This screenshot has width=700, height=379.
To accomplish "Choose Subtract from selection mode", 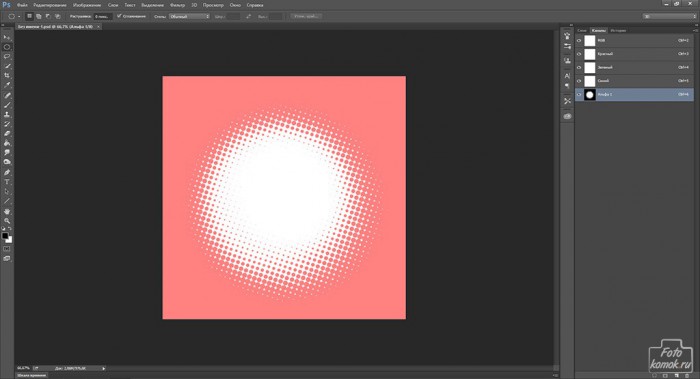I will point(48,16).
